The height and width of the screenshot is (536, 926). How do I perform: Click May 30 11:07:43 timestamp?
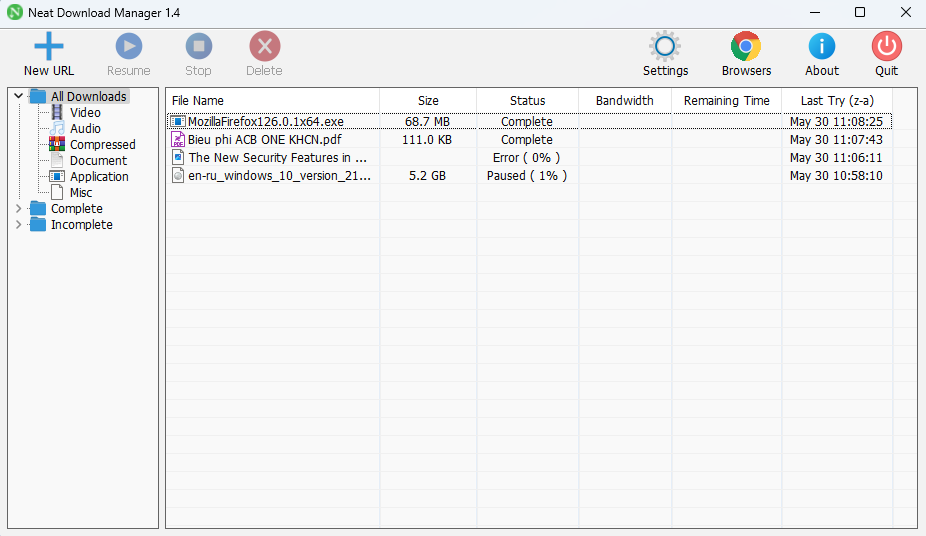pos(836,139)
